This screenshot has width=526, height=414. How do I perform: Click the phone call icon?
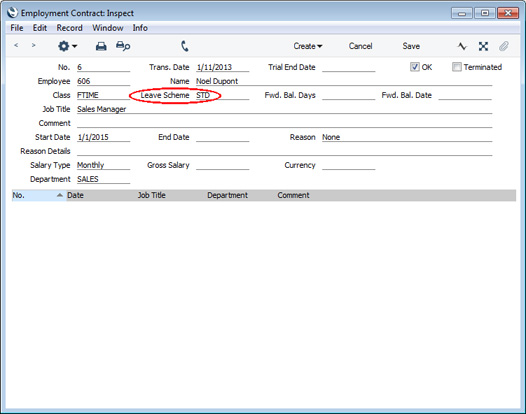185,46
